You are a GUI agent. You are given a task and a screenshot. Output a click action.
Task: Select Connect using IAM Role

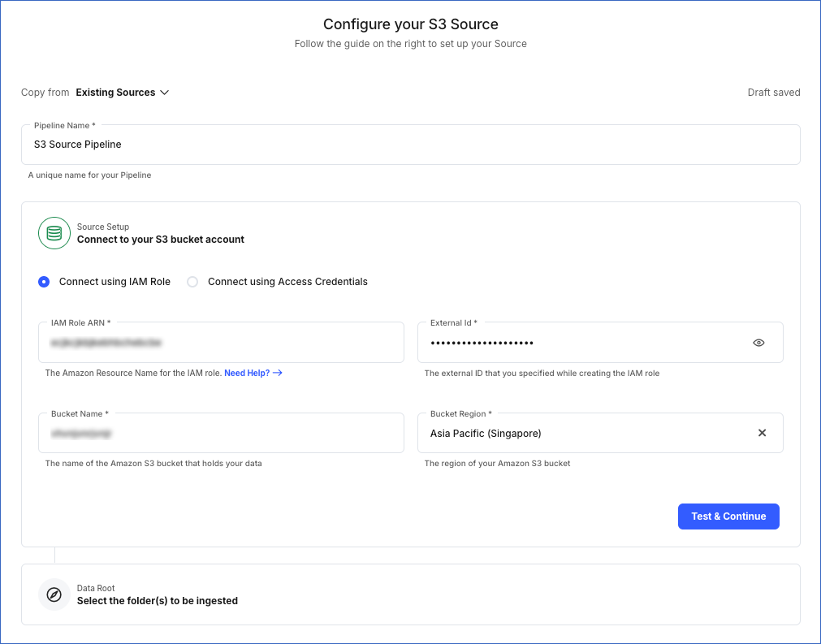(x=45, y=282)
